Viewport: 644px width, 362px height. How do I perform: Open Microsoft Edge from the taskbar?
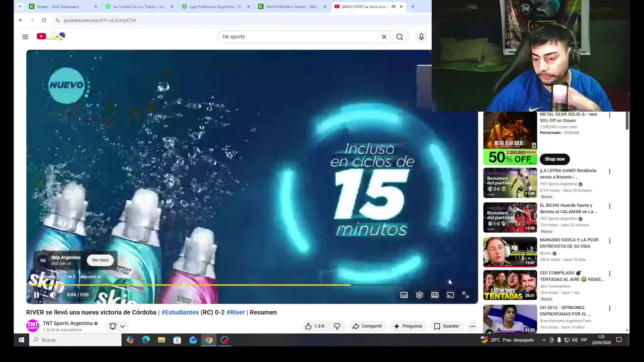(x=145, y=340)
